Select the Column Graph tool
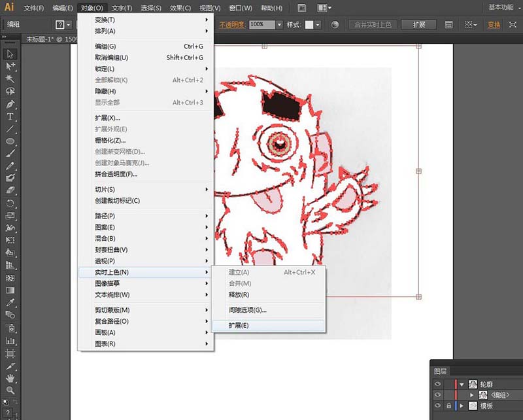The image size is (523, 420). (x=10, y=341)
